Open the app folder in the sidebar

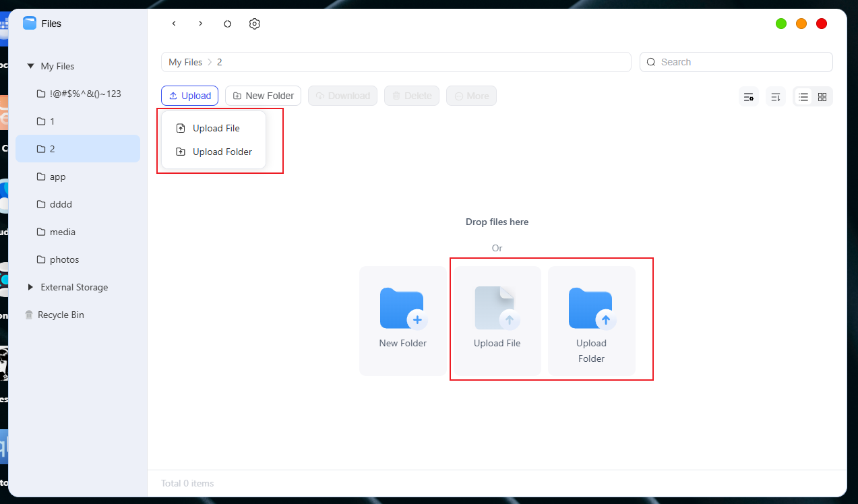click(x=78, y=177)
